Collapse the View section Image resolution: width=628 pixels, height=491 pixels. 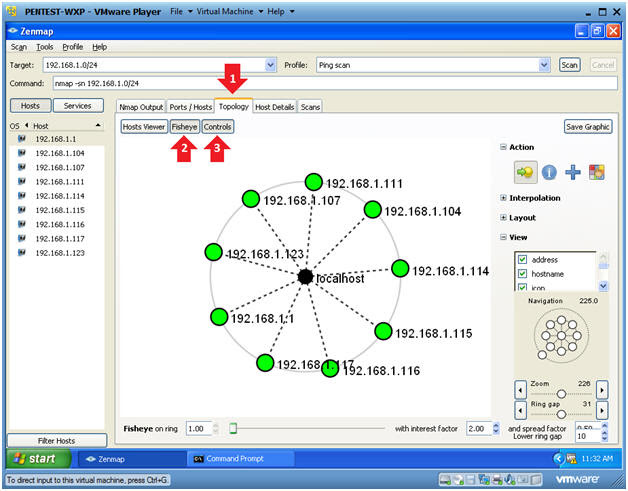503,237
